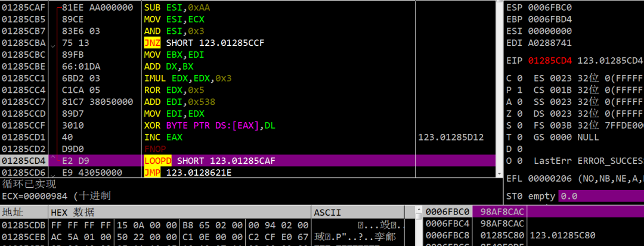Select the LastErr ERROR_SUCCESS entry
The height and width of the screenshot is (246, 644).
[589, 161]
